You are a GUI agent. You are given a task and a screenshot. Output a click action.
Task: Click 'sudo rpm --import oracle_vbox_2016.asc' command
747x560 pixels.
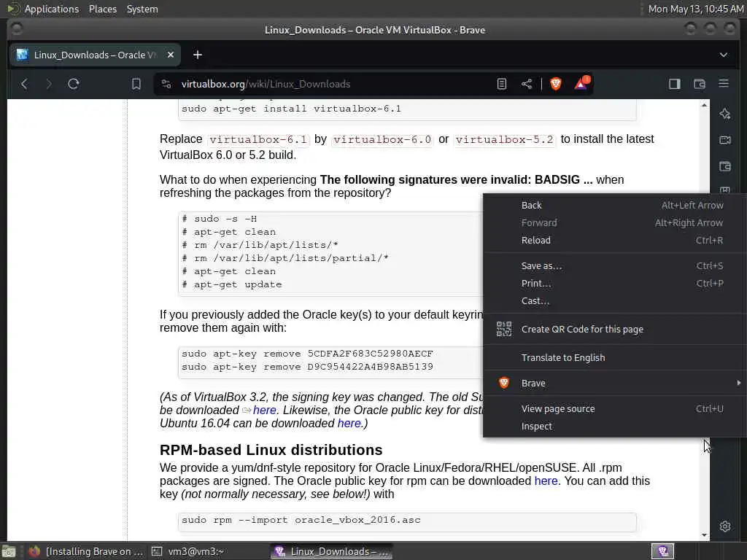tap(301, 520)
